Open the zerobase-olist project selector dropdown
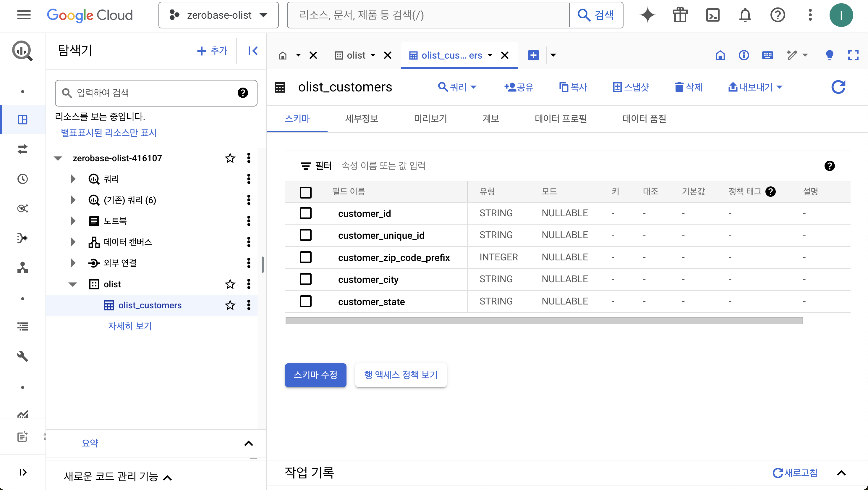 pyautogui.click(x=218, y=15)
